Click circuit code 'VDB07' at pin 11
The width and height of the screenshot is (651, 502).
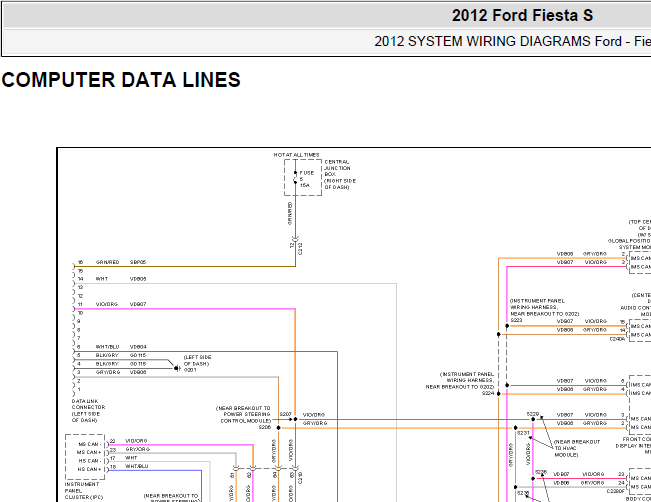pos(138,304)
